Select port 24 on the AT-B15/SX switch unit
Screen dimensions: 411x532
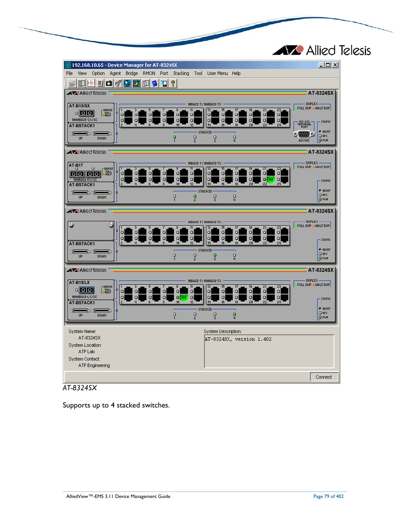click(285, 121)
